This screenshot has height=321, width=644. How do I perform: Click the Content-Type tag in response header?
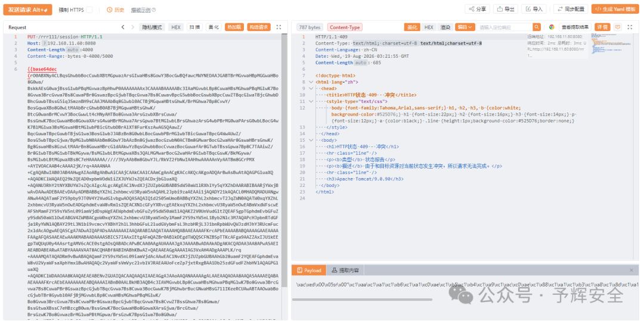point(345,27)
